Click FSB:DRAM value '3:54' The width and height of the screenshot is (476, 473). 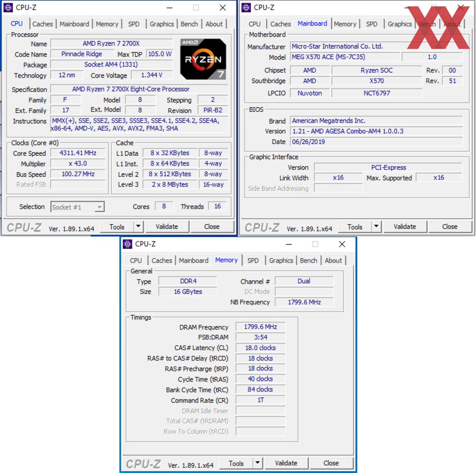pyautogui.click(x=260, y=337)
